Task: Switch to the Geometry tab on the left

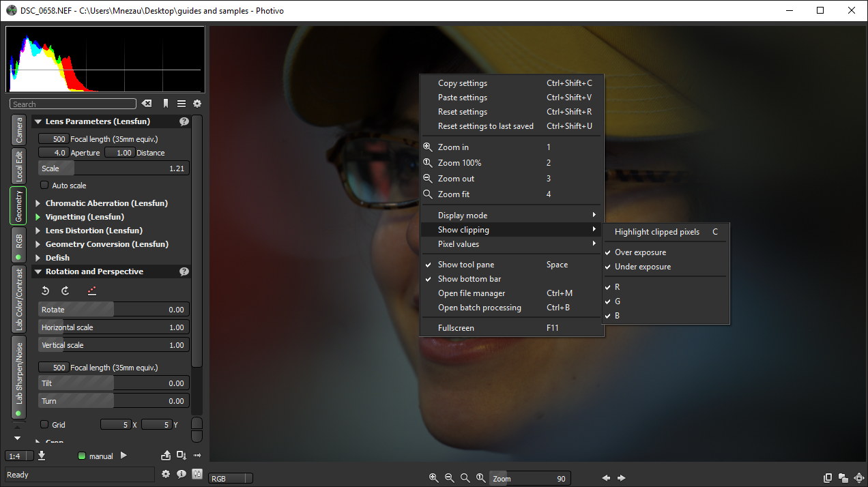Action: coord(18,203)
